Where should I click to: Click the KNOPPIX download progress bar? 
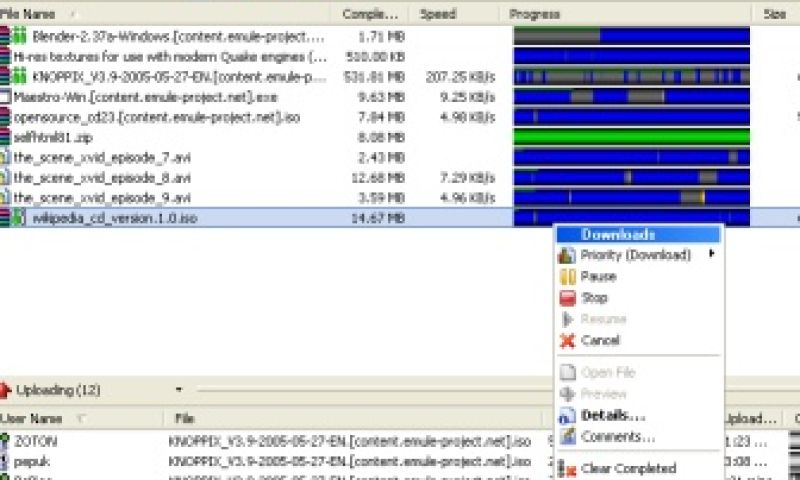[x=632, y=77]
